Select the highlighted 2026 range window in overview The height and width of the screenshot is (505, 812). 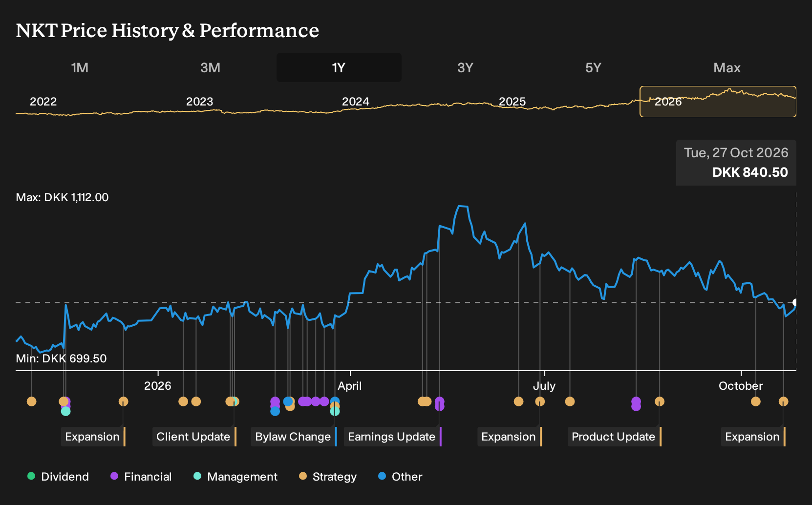(x=718, y=102)
